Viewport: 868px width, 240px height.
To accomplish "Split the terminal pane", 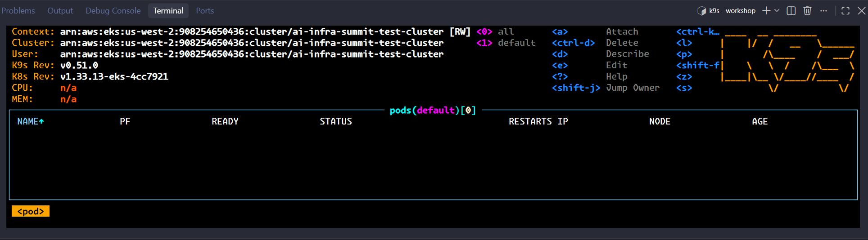I will (x=791, y=11).
